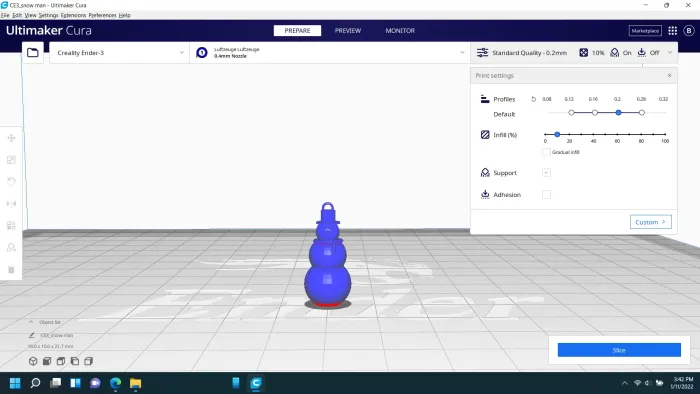The height and width of the screenshot is (394, 700).
Task: Open the Extensions menu
Action: click(73, 15)
